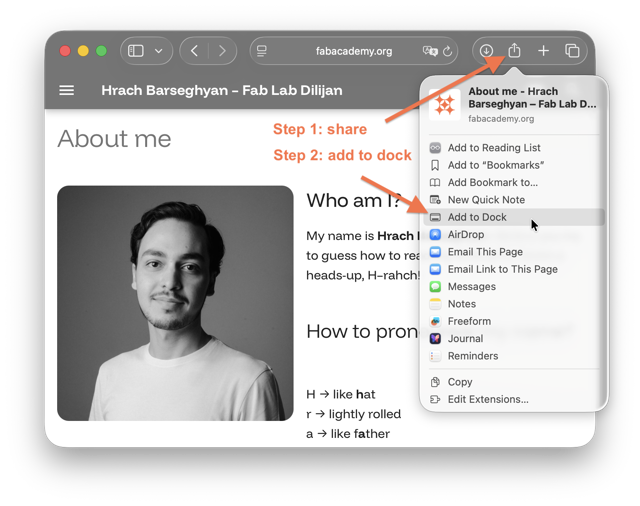640x506 pixels.
Task: Select Email Link to This Page
Action: pyautogui.click(x=514, y=269)
